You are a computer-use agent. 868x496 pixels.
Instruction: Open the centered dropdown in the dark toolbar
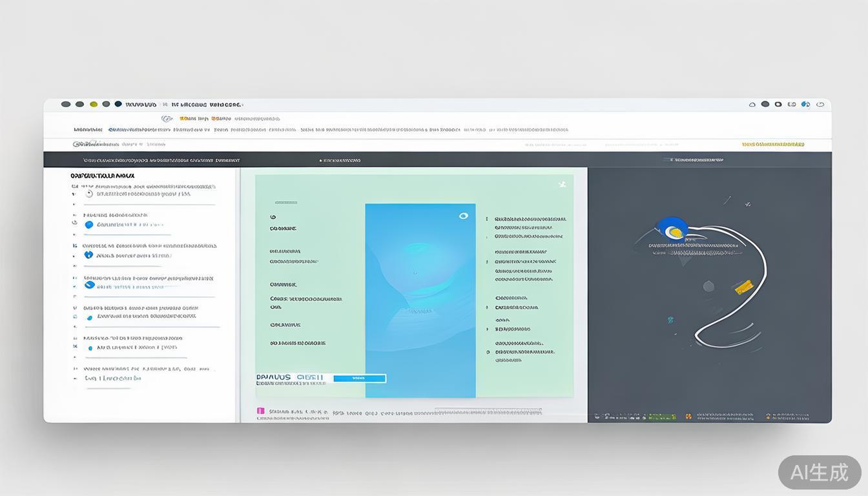342,160
